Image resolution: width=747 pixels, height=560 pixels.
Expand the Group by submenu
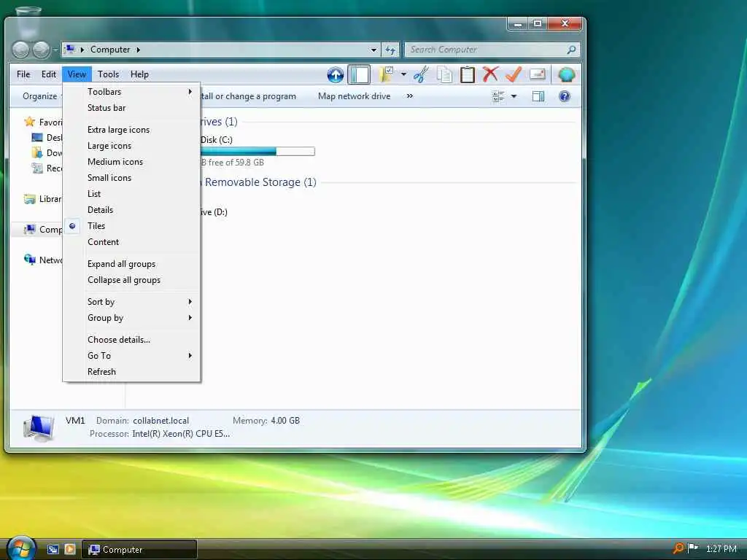131,318
